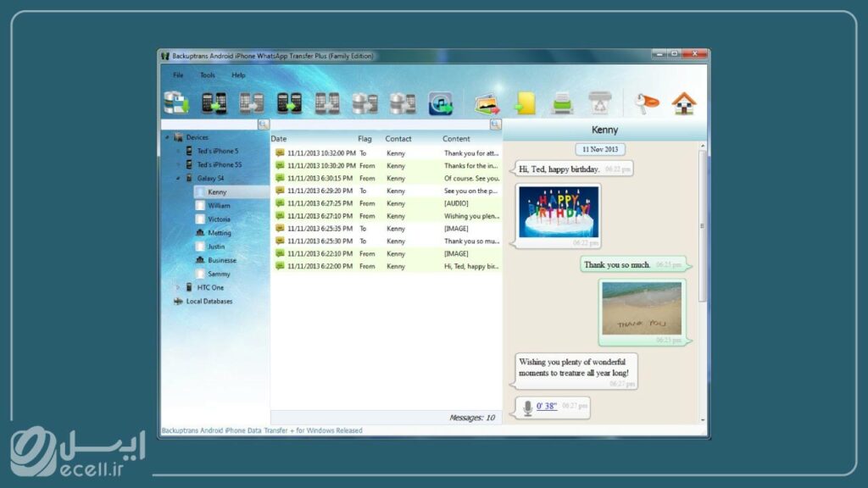This screenshot has height=488, width=868.
Task: Click the group icon beside Businesse
Action: (200, 260)
